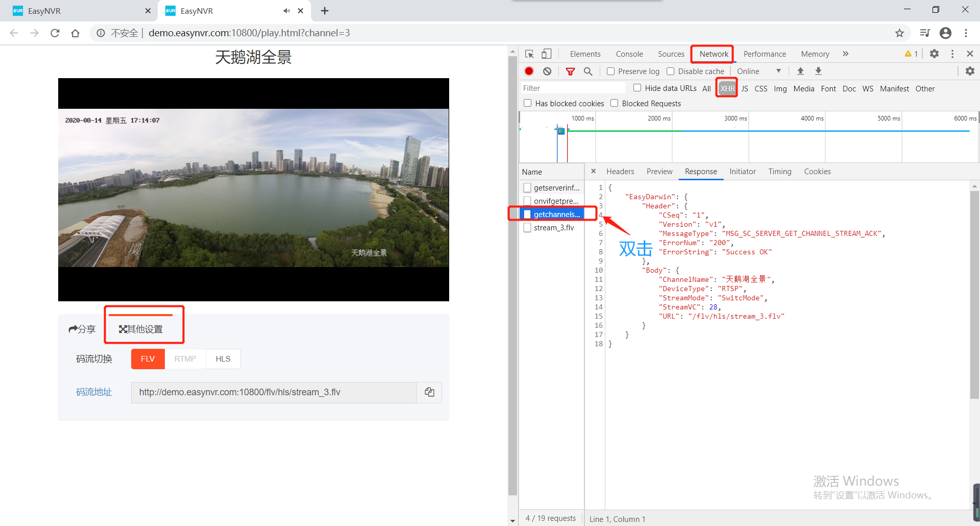
Task: Click the inspect element picker icon
Action: coord(529,54)
